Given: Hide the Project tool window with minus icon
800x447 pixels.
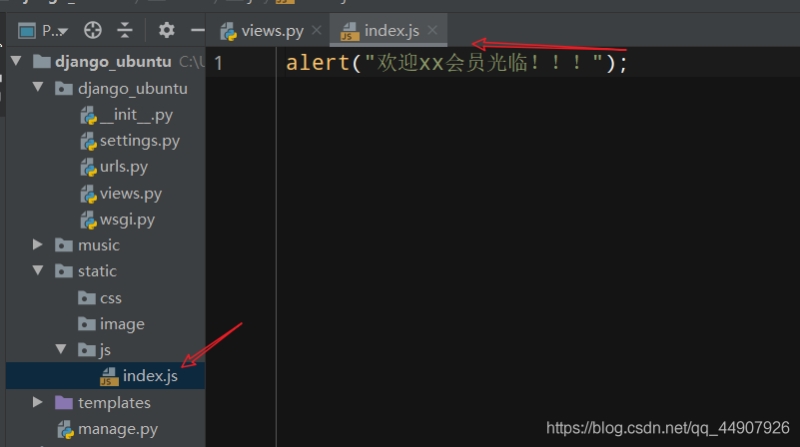Looking at the screenshot, I should (x=197, y=30).
